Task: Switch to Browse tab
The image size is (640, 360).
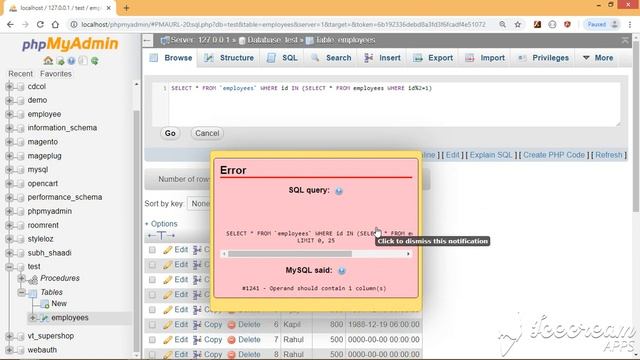Action: pyautogui.click(x=171, y=58)
